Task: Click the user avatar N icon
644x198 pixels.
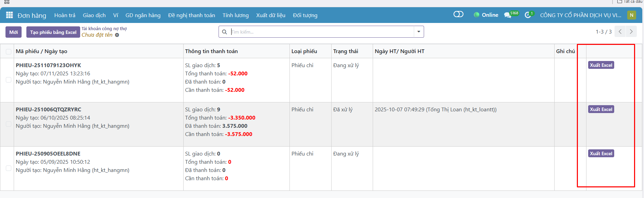Action: click(x=631, y=15)
